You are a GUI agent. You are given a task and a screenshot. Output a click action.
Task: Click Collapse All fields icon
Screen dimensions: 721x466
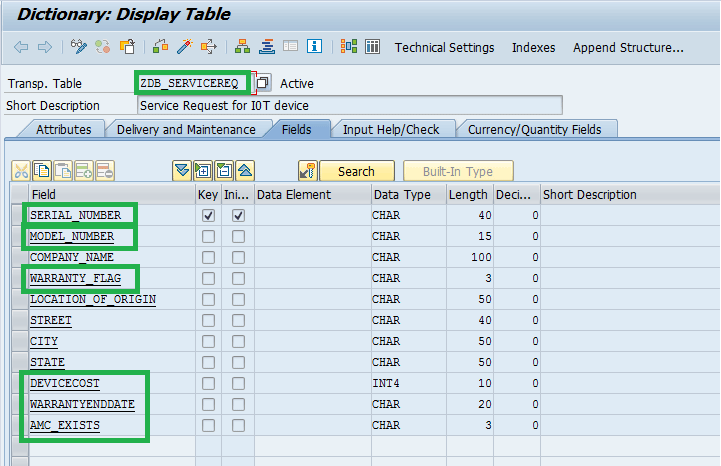coord(182,171)
